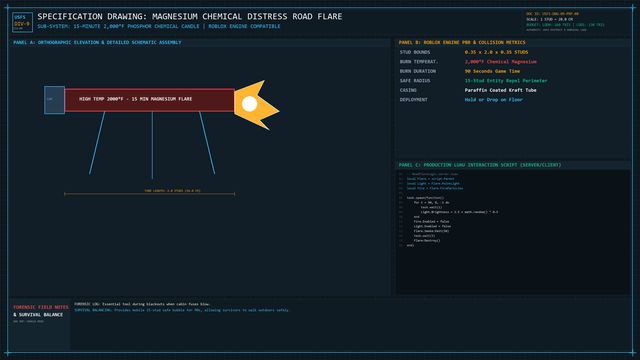Screen dimensions: 640x360
Task: Click the '0.35 x 2.0 x 0.35 STUDS' value
Action: click(496, 52)
